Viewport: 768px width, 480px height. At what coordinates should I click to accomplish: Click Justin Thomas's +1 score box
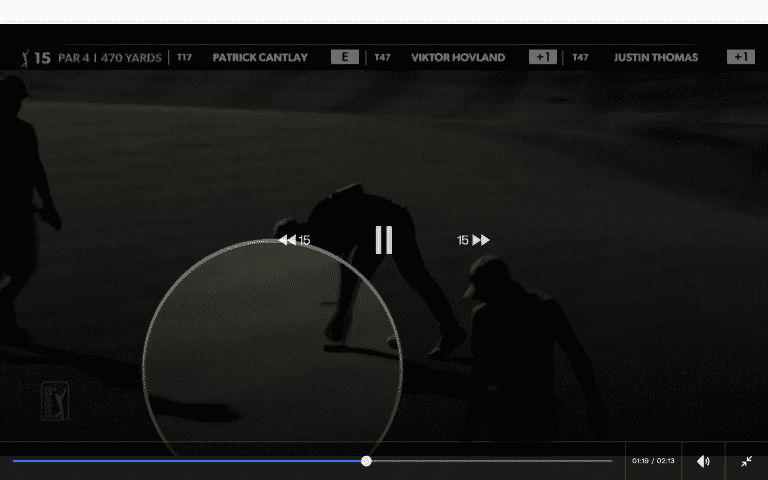(741, 57)
